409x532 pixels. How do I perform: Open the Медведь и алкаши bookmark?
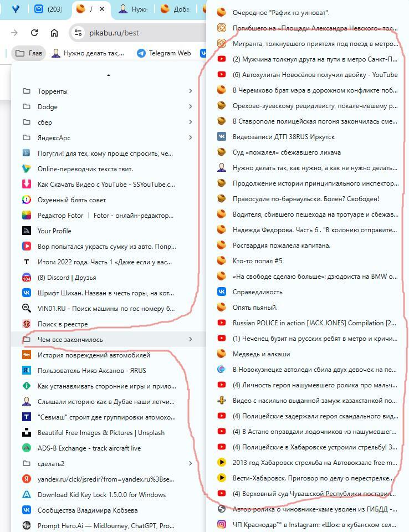tap(261, 354)
